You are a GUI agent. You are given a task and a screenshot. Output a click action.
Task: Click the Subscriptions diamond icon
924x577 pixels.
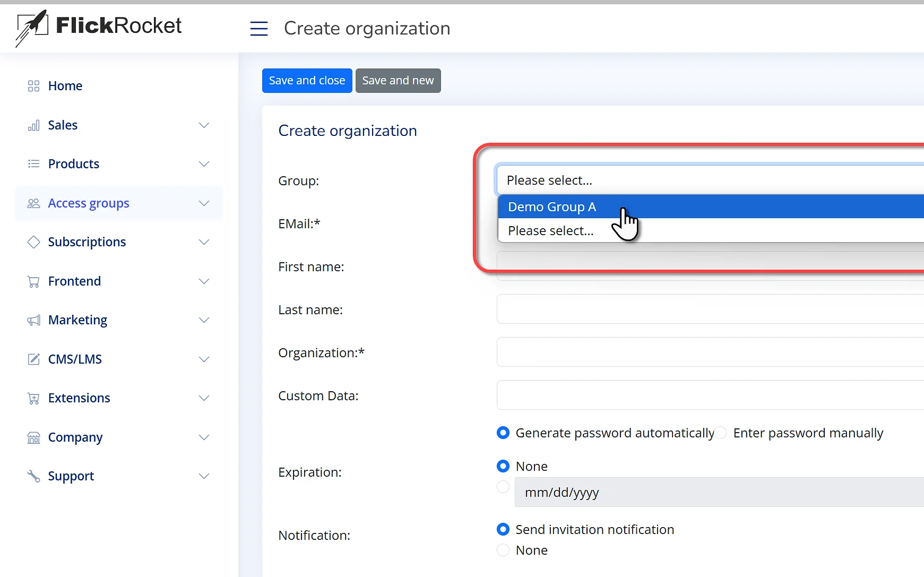click(x=33, y=242)
